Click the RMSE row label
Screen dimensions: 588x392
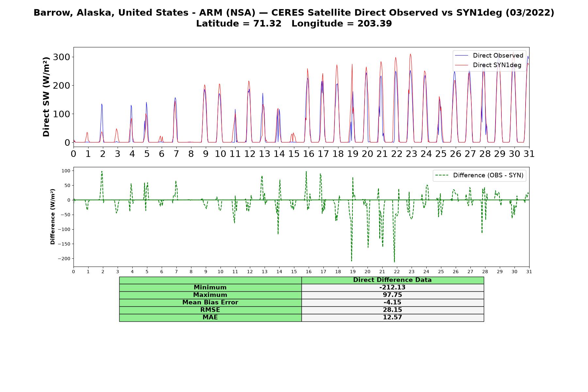pos(210,310)
